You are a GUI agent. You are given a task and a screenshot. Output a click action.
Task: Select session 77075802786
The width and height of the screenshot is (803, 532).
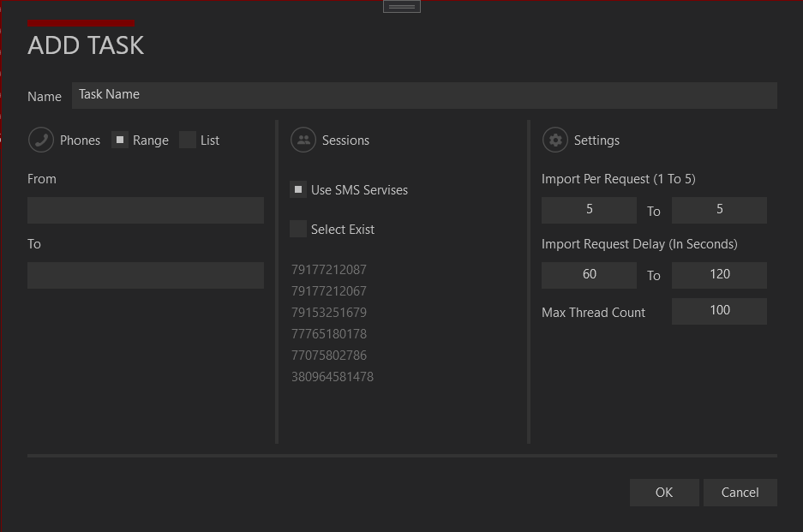[329, 356]
